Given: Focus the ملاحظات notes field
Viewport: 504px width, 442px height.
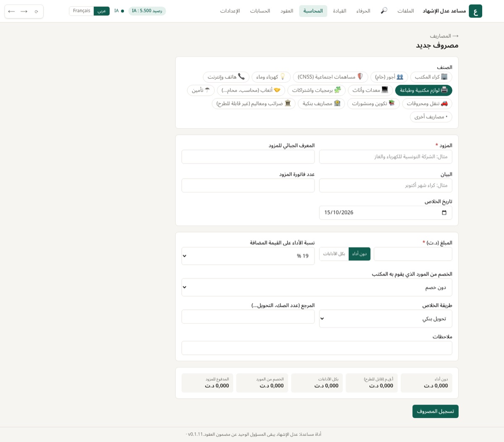Looking at the screenshot, I should (317, 348).
